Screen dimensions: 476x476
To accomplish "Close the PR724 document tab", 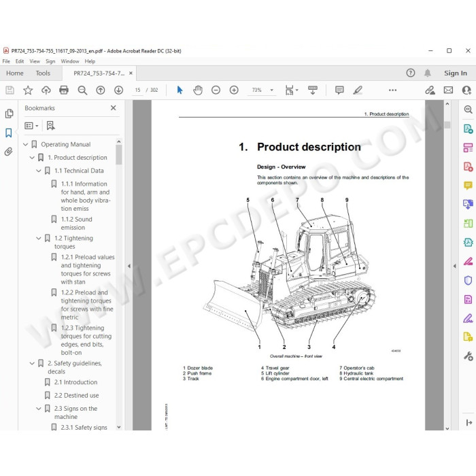I will 131,73.
